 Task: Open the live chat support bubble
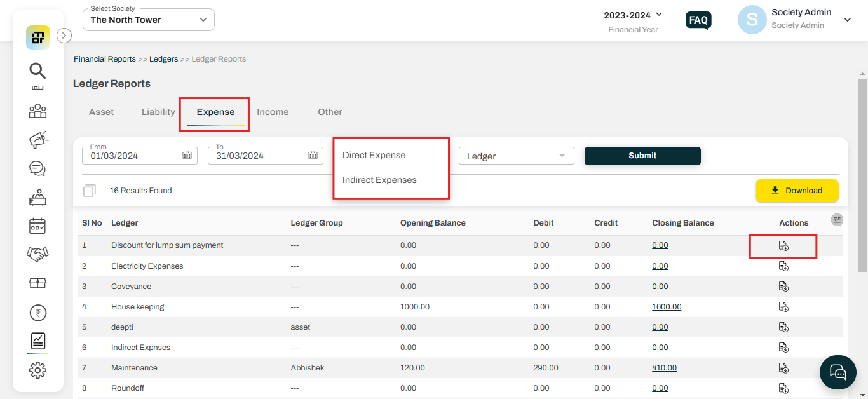(838, 372)
